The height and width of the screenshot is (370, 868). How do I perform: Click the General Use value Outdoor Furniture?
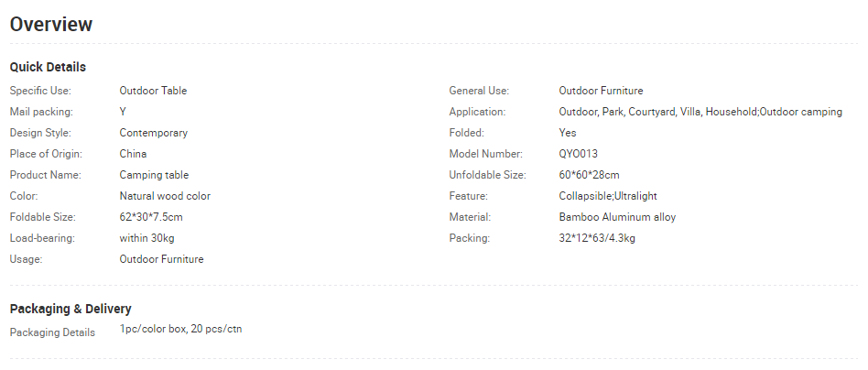[x=601, y=91]
